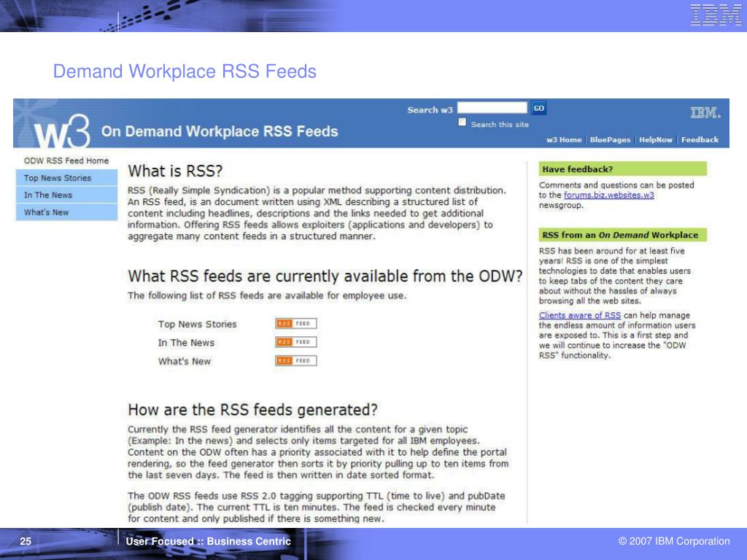Image resolution: width=747 pixels, height=560 pixels.
Task: Click In The News label in feed list
Action: (186, 343)
